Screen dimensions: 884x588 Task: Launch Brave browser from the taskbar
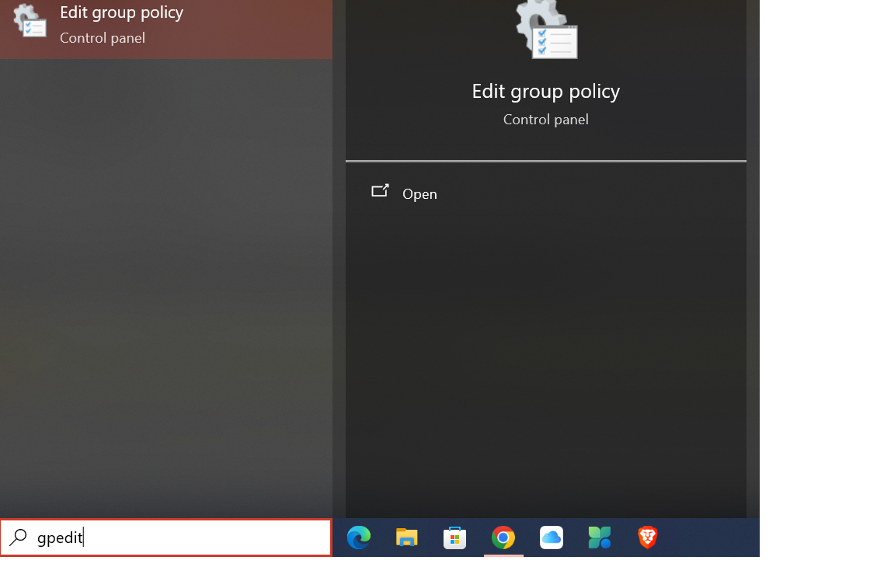click(648, 538)
